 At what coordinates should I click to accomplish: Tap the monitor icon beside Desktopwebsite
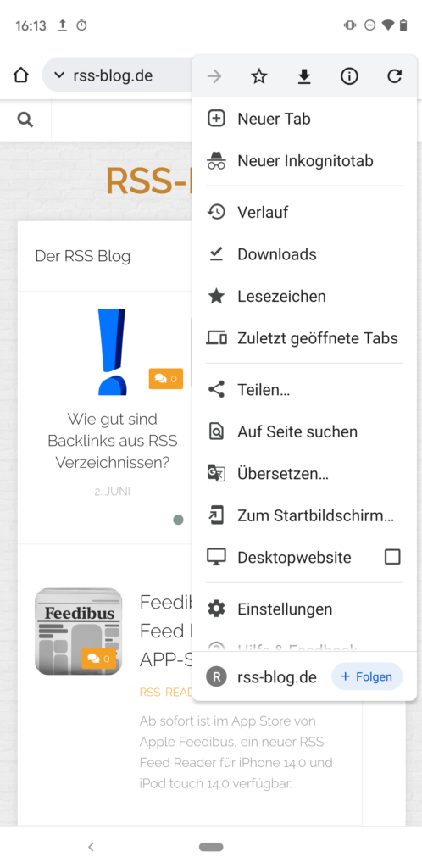216,557
